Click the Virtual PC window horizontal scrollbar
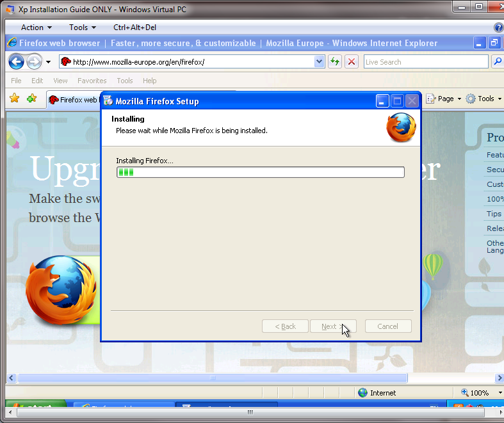 250,412
